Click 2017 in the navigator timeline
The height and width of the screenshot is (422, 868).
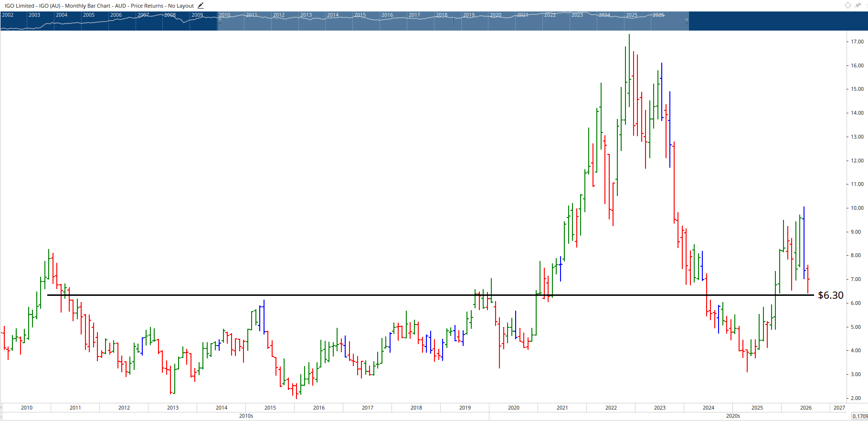pyautogui.click(x=414, y=15)
